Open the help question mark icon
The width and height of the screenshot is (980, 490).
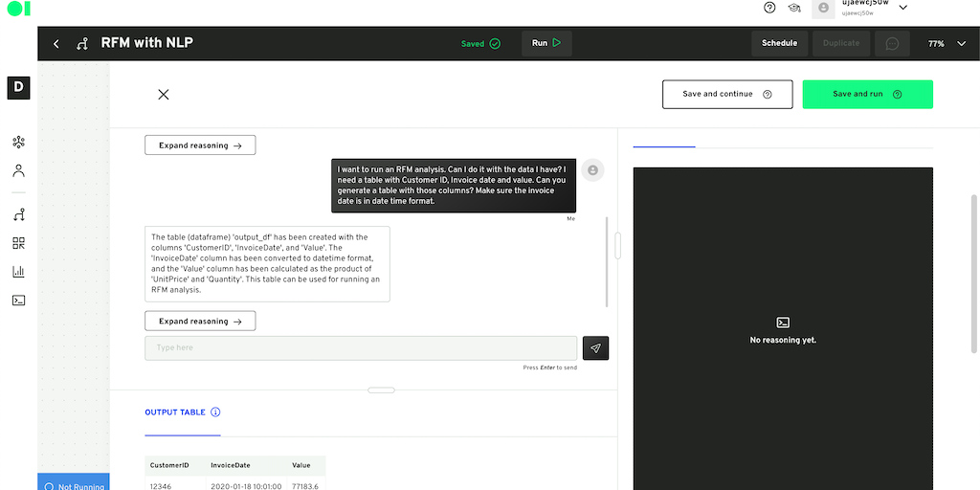tap(769, 8)
